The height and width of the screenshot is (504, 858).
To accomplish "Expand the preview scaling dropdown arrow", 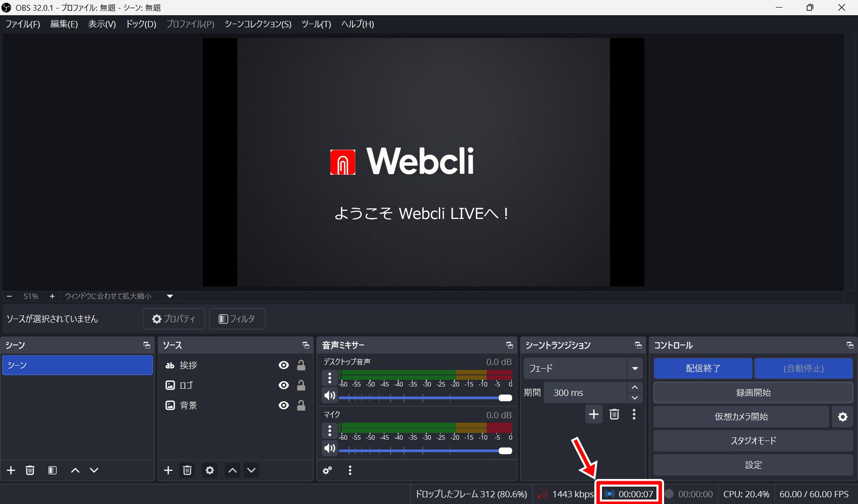I will tap(170, 296).
